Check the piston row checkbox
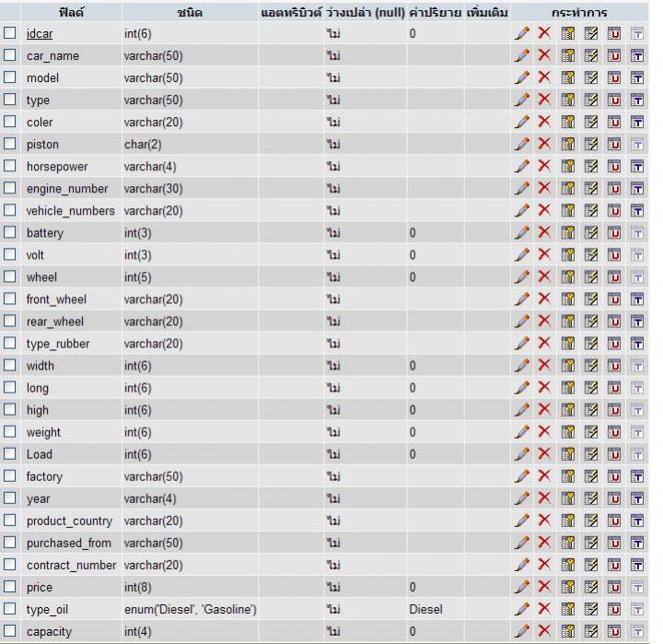This screenshot has height=644, width=663. 10,144
